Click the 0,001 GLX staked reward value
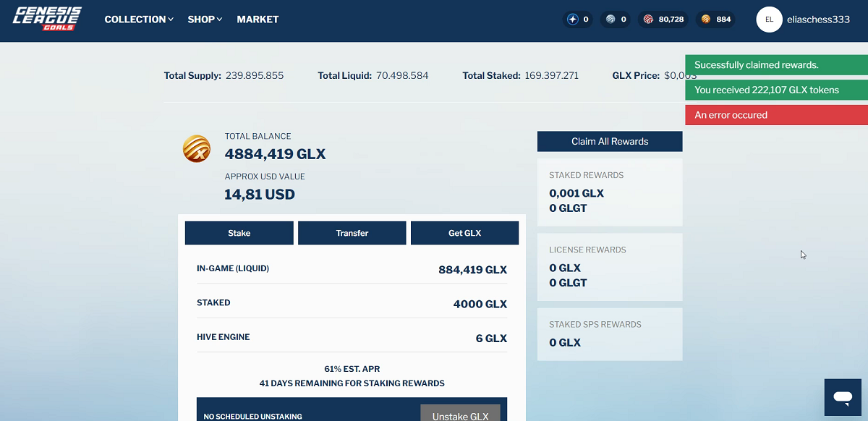The height and width of the screenshot is (421, 868). [x=576, y=193]
